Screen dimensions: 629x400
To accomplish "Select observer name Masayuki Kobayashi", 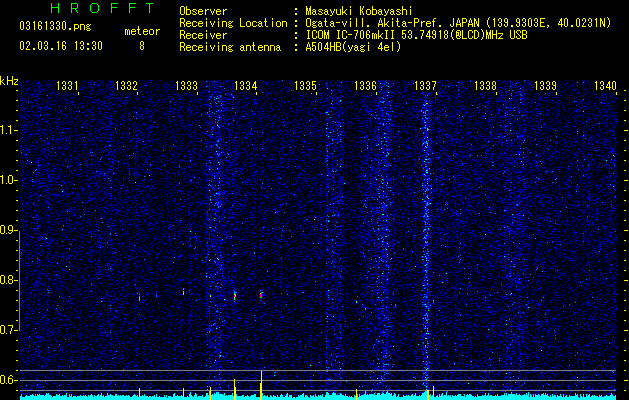I will click(359, 11).
